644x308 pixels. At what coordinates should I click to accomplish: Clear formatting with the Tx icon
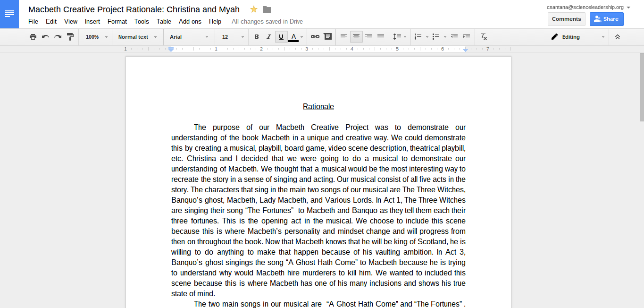[x=483, y=37]
